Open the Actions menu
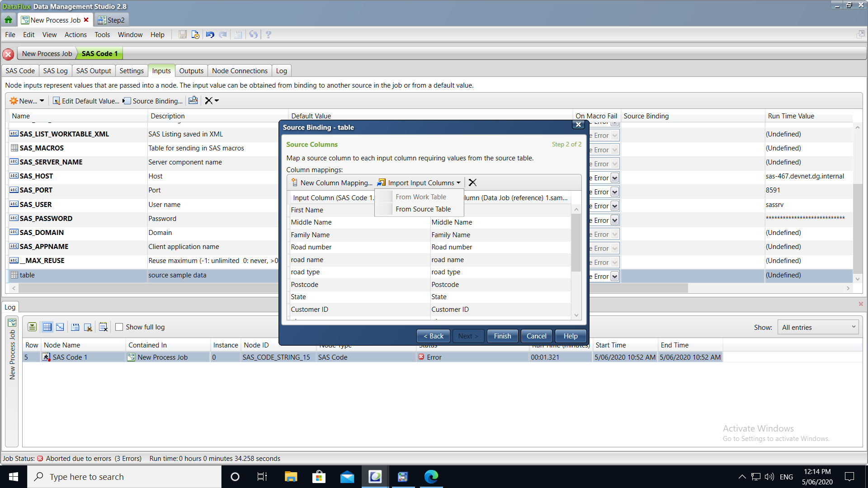The height and width of the screenshot is (488, 868). click(75, 35)
